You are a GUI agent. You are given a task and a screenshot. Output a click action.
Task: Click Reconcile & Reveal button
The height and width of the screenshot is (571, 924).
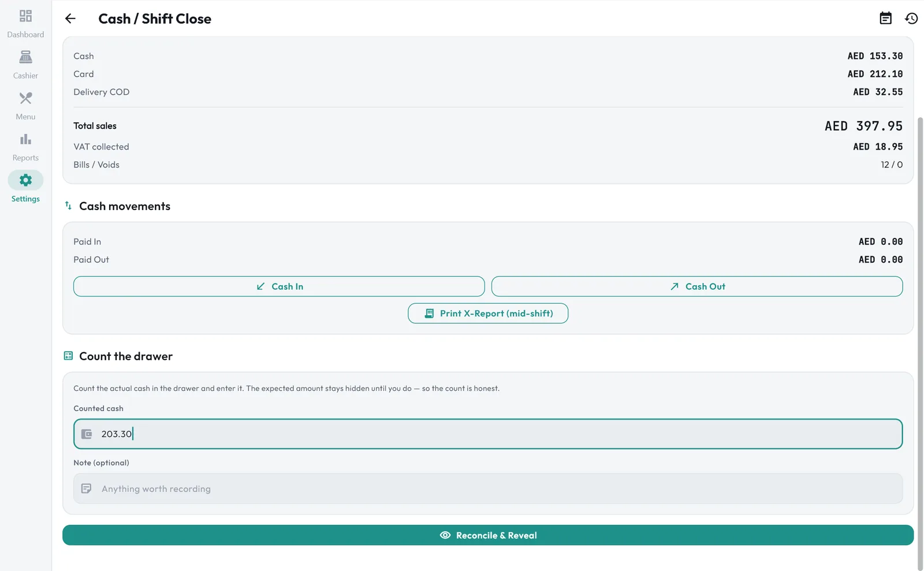click(x=488, y=535)
